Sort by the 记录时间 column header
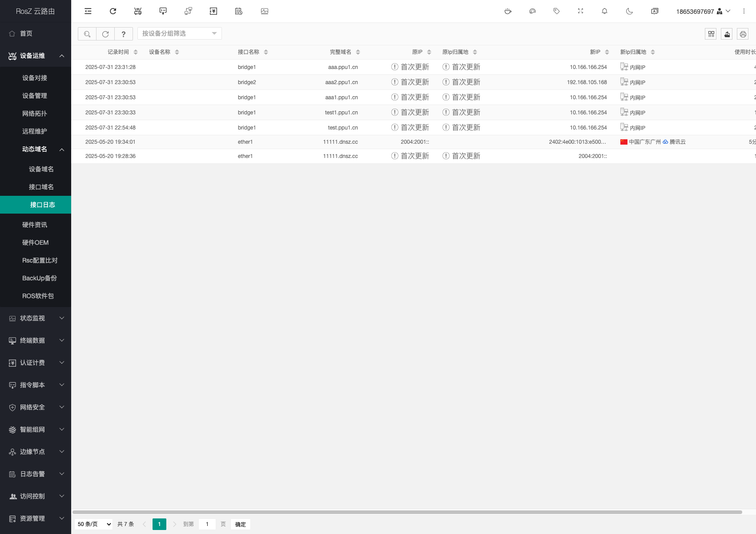The height and width of the screenshot is (534, 756). tap(118, 52)
